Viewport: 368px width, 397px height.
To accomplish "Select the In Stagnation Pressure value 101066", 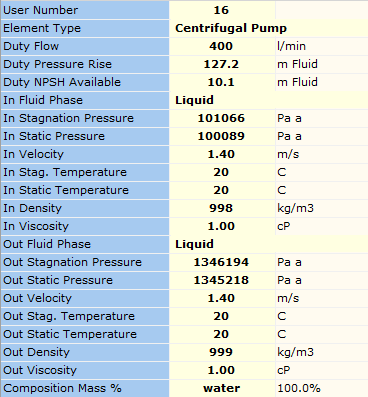I will pyautogui.click(x=221, y=118).
